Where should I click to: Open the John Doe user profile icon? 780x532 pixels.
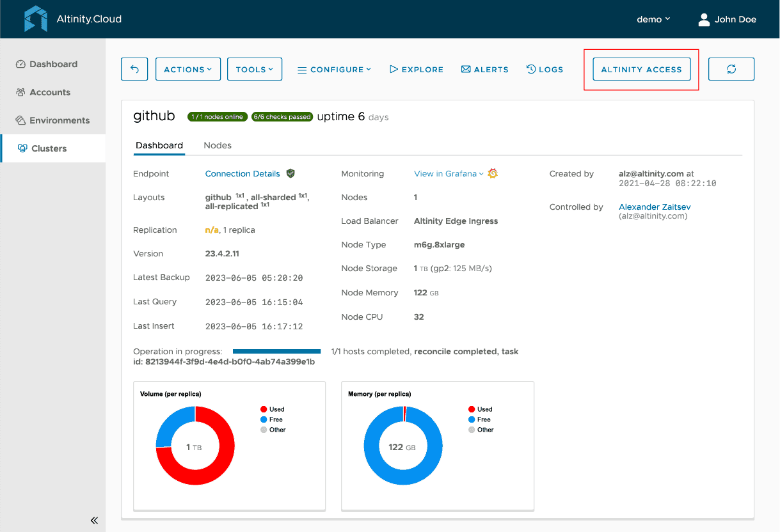704,19
